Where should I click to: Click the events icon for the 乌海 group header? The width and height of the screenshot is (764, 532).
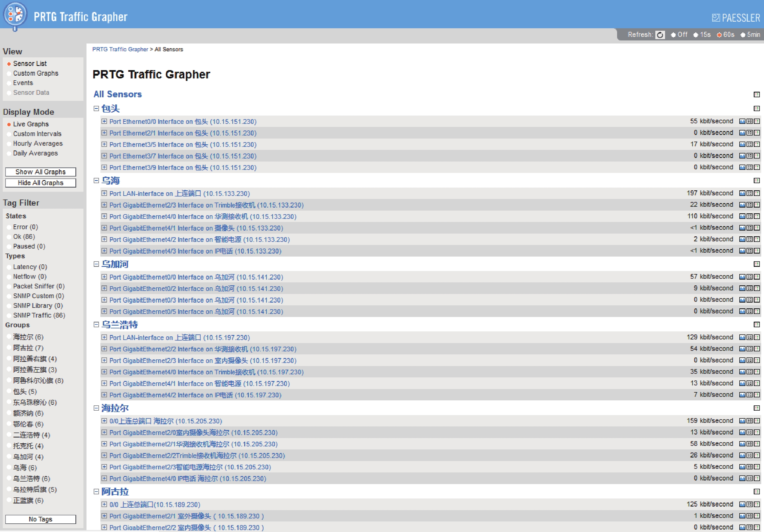point(757,181)
